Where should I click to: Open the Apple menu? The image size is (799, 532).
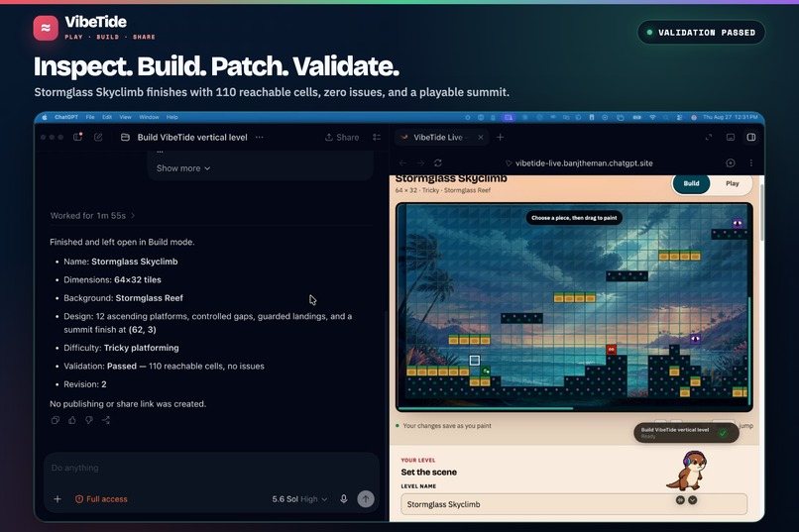coord(45,117)
